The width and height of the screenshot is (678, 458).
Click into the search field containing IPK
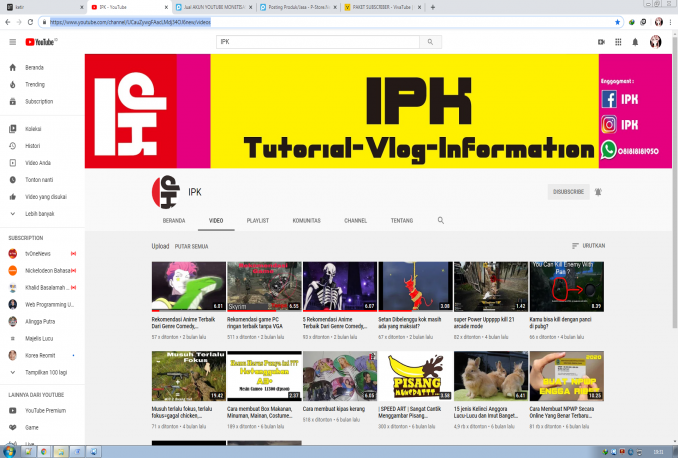318,42
